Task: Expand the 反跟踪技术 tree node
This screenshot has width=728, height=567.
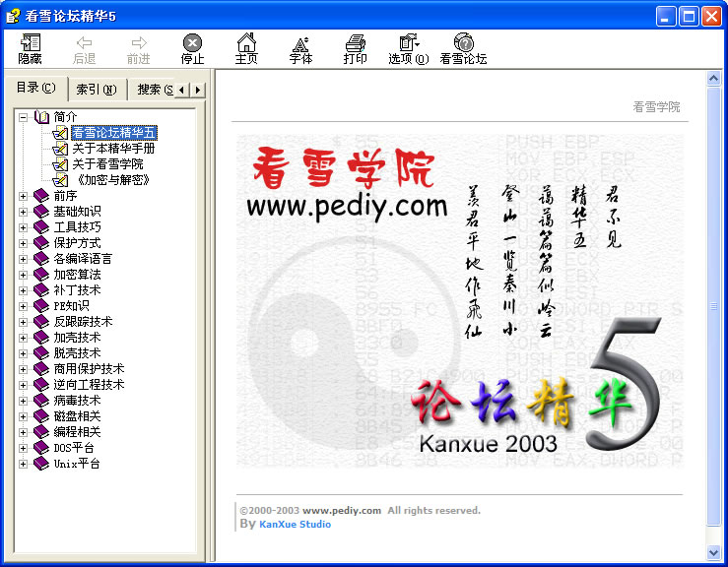Action: click(23, 323)
